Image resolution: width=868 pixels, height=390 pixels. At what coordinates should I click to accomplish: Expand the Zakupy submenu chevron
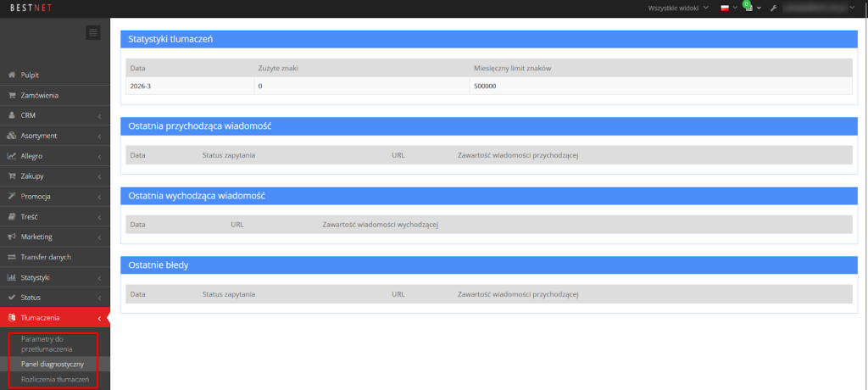(x=99, y=176)
